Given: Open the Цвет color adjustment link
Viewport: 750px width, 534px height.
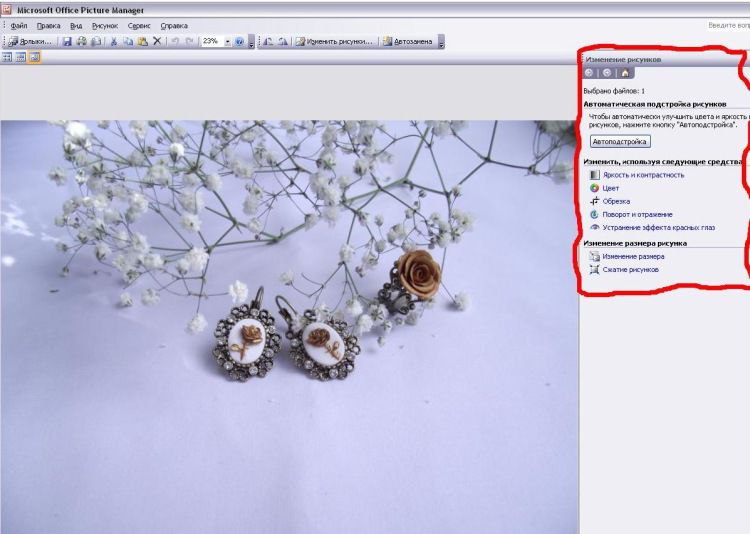Looking at the screenshot, I should (x=610, y=188).
